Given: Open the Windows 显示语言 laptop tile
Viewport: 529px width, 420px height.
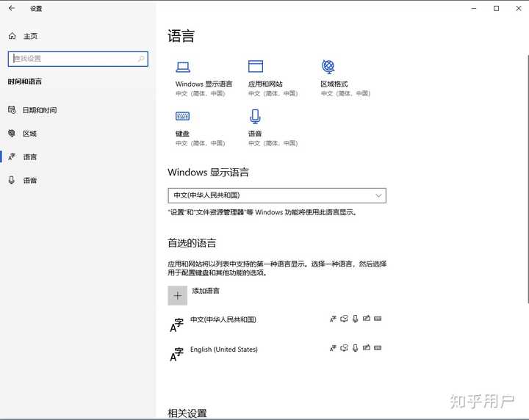Looking at the screenshot, I should point(204,79).
